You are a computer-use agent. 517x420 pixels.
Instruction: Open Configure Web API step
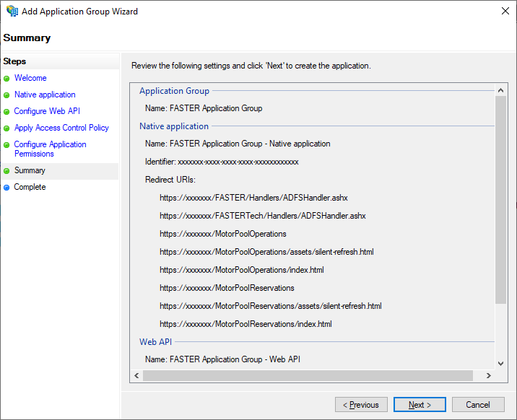click(47, 111)
